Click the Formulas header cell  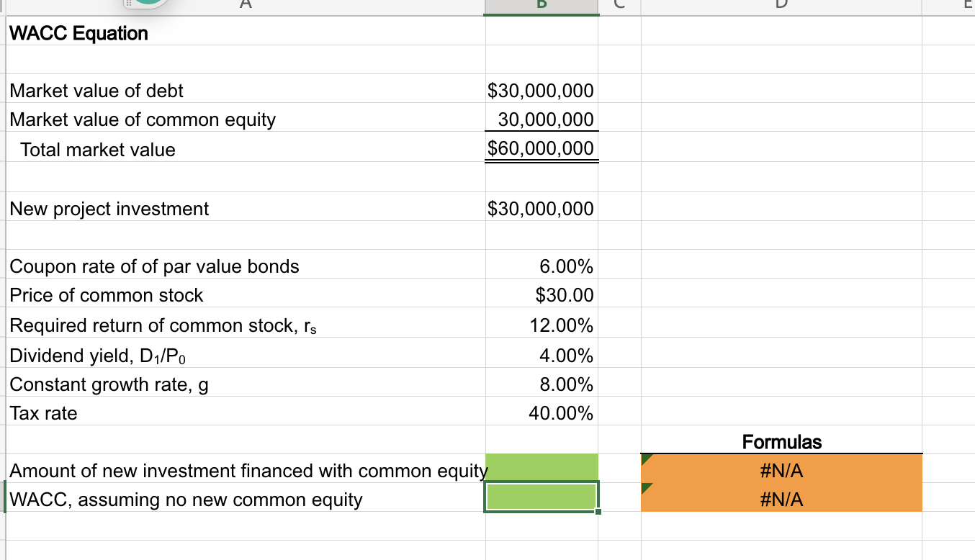(781, 442)
